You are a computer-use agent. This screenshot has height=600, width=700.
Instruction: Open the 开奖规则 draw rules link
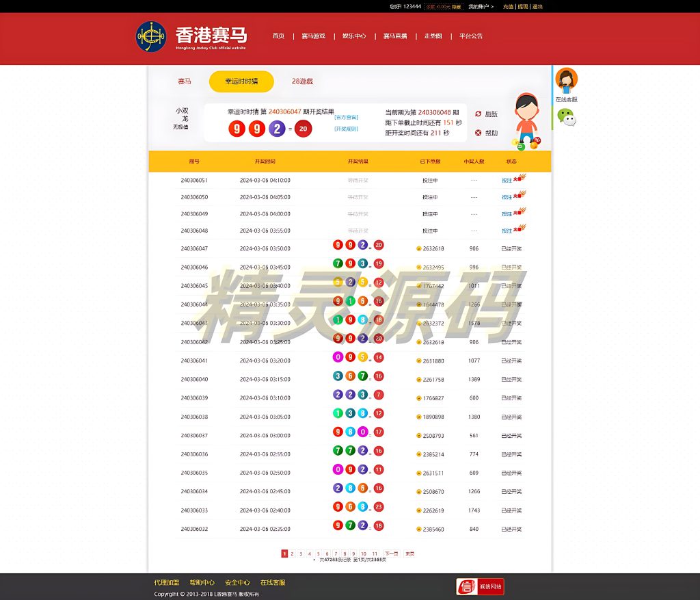[x=346, y=129]
